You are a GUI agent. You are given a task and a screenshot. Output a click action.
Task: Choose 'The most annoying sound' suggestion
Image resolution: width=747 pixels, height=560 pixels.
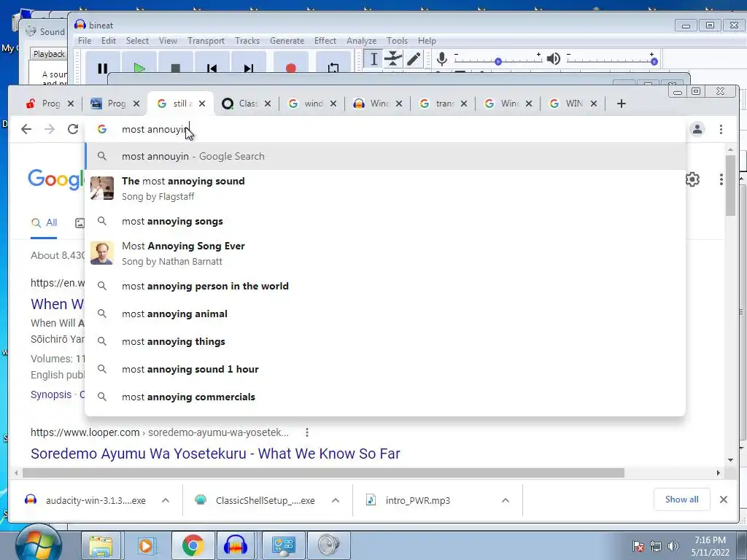pos(385,188)
